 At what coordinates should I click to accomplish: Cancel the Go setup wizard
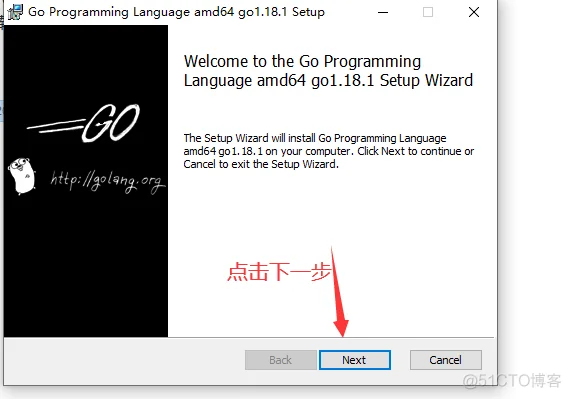tap(446, 360)
